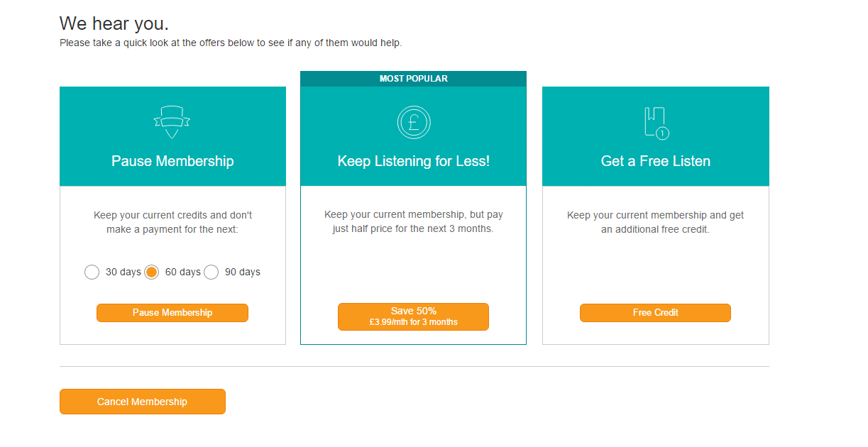Click the ribbon badge icon above Pause Membership
This screenshot has width=868, height=447.
(x=172, y=123)
